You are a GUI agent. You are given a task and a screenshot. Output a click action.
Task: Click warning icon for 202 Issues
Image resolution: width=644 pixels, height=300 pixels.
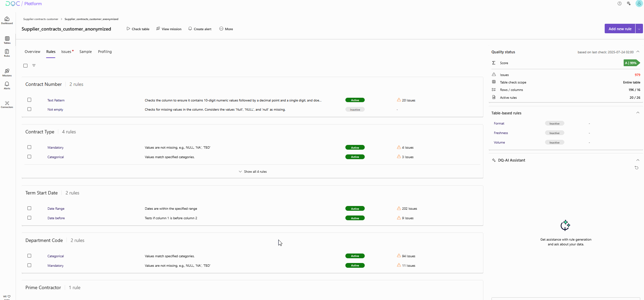click(x=399, y=208)
